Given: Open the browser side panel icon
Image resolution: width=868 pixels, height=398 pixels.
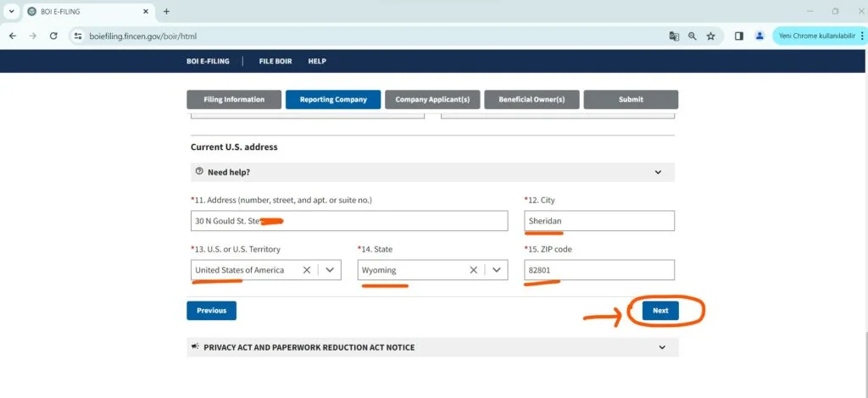Looking at the screenshot, I should click(x=738, y=36).
